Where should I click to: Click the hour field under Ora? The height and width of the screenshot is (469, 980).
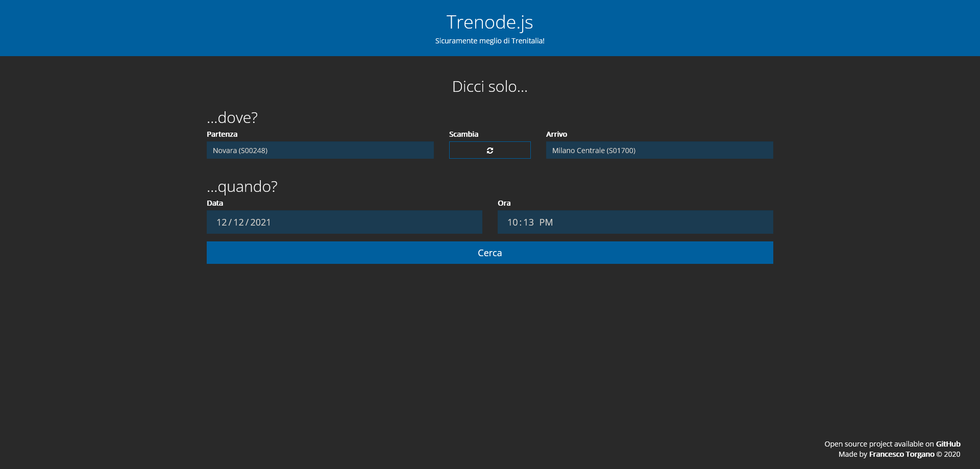[x=513, y=222]
